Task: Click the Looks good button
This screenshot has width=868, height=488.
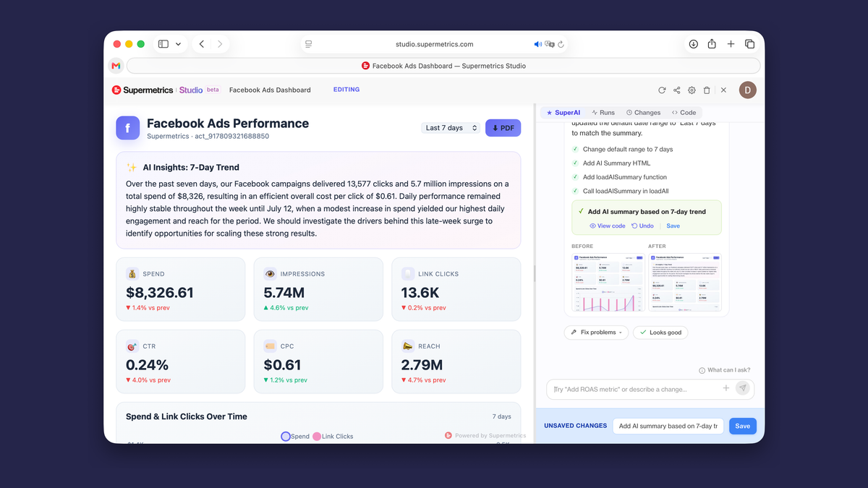Action: tap(660, 333)
